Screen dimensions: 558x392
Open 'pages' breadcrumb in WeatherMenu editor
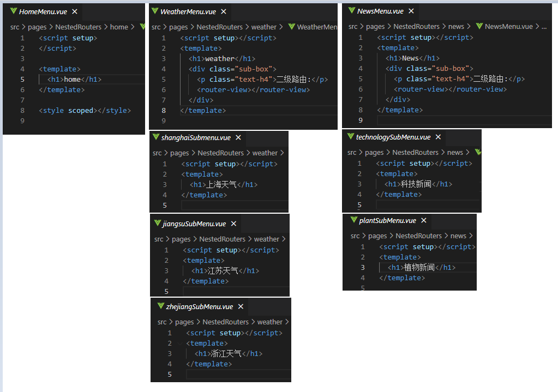point(178,27)
